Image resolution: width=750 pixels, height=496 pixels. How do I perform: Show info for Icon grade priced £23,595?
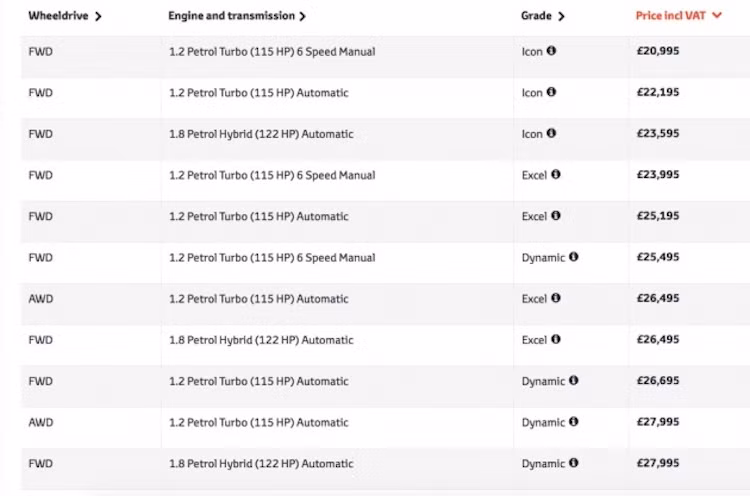coord(552,133)
